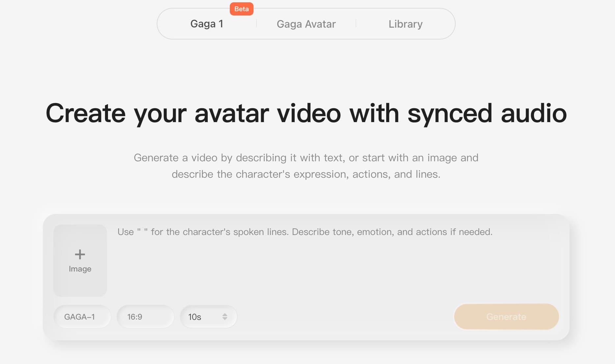Click the subtitle description paragraph
The image size is (615, 364).
(306, 166)
